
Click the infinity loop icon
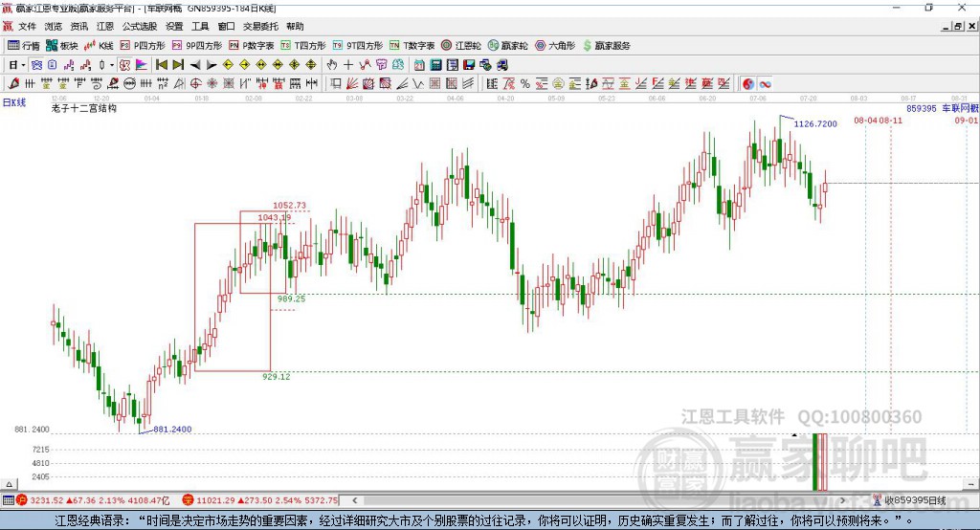pos(765,84)
